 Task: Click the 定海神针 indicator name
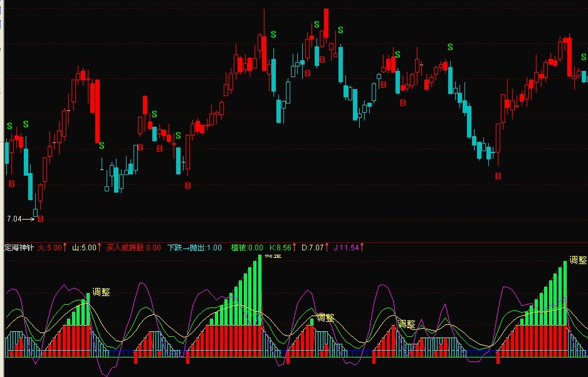click(x=19, y=248)
